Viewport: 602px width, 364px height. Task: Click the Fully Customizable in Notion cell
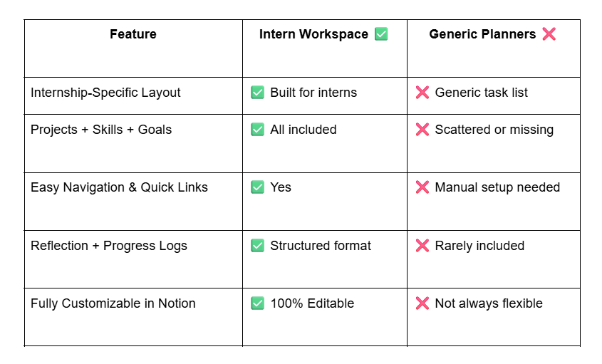(x=113, y=303)
